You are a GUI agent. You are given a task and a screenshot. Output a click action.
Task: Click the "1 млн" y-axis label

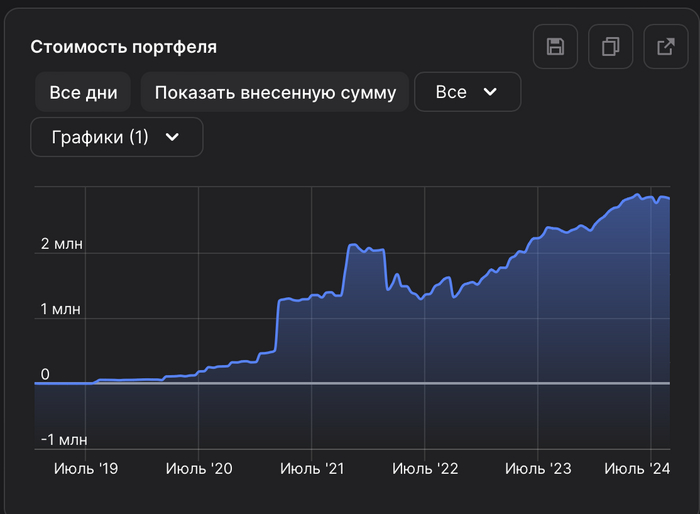pyautogui.click(x=63, y=309)
